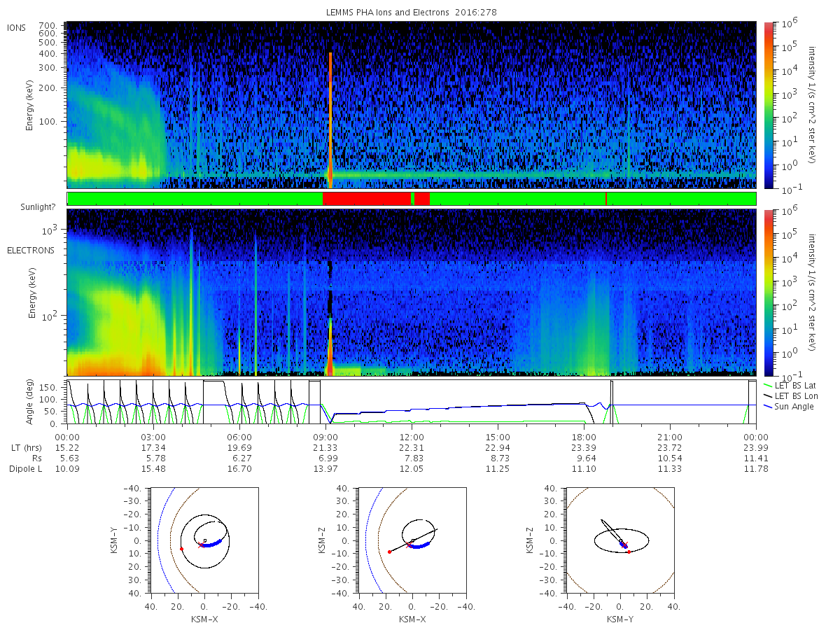Click the bright orange spike in the ion spectrogram
Screen dimensions: 840x630
pos(330,119)
